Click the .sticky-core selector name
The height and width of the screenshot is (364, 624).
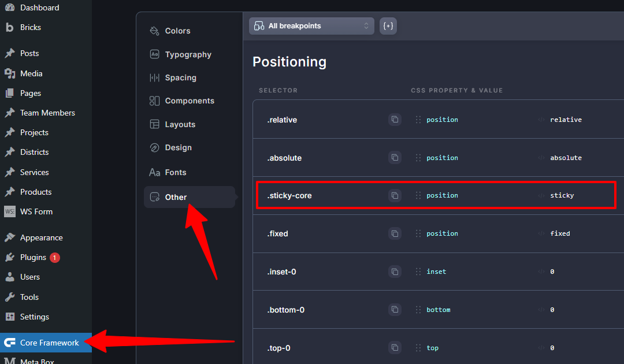[289, 195]
